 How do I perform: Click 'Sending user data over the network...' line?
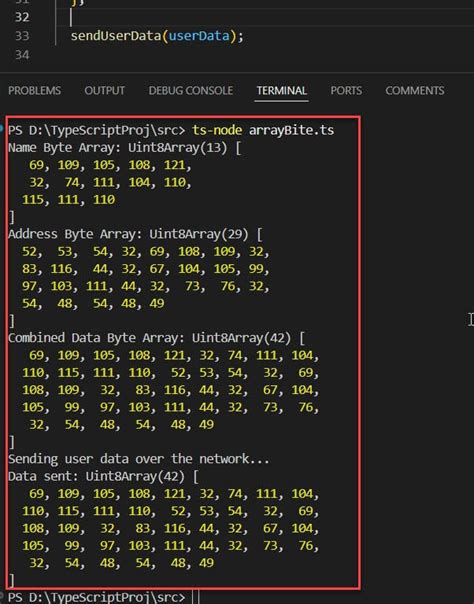(139, 459)
